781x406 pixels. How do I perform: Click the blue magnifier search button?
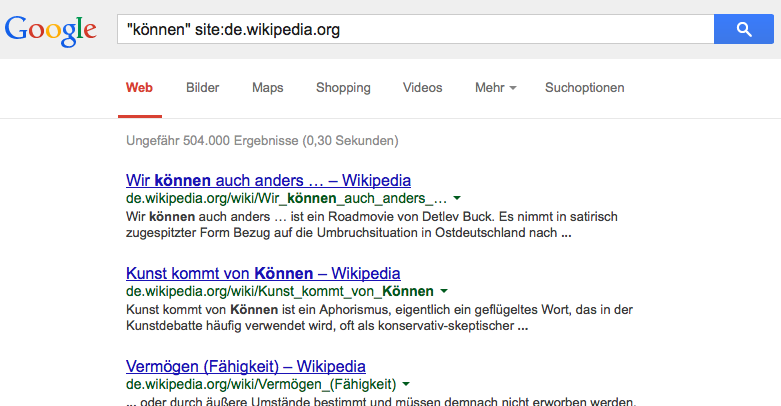744,29
